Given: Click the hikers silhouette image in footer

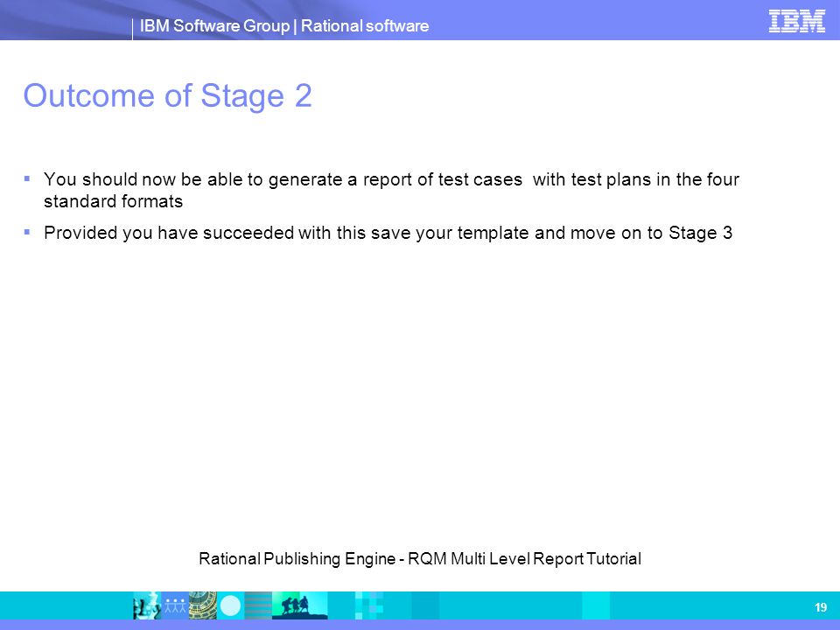Looking at the screenshot, I should [299, 605].
